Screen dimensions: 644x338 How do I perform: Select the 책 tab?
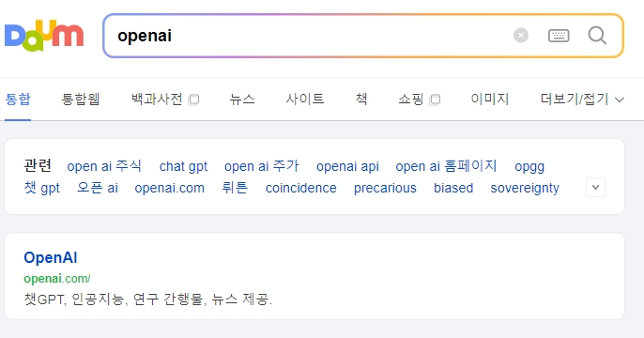(361, 100)
